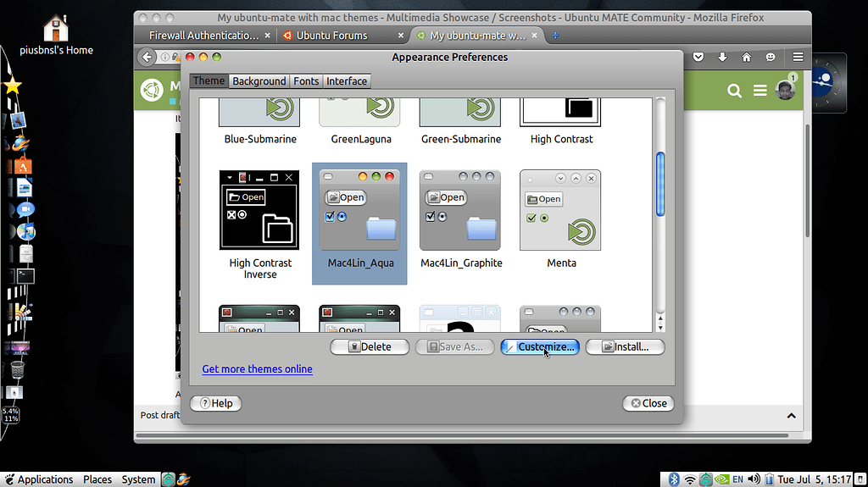
Task: Select the Mac4Lin_Graphite theme
Action: (461, 222)
